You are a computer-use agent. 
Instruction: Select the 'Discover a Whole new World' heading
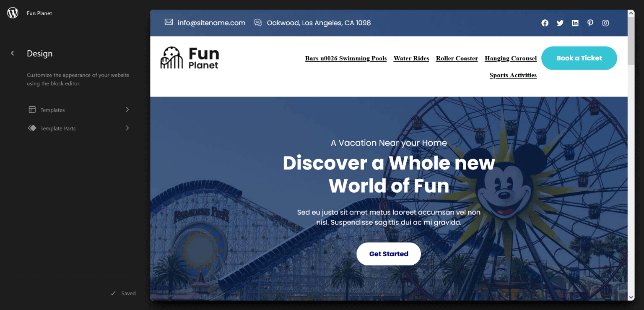(x=389, y=174)
